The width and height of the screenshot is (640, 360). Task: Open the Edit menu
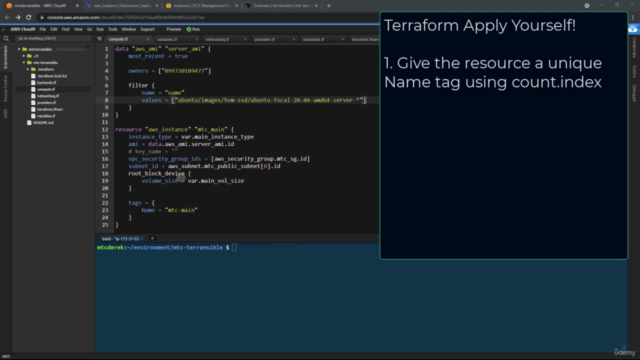(54, 29)
